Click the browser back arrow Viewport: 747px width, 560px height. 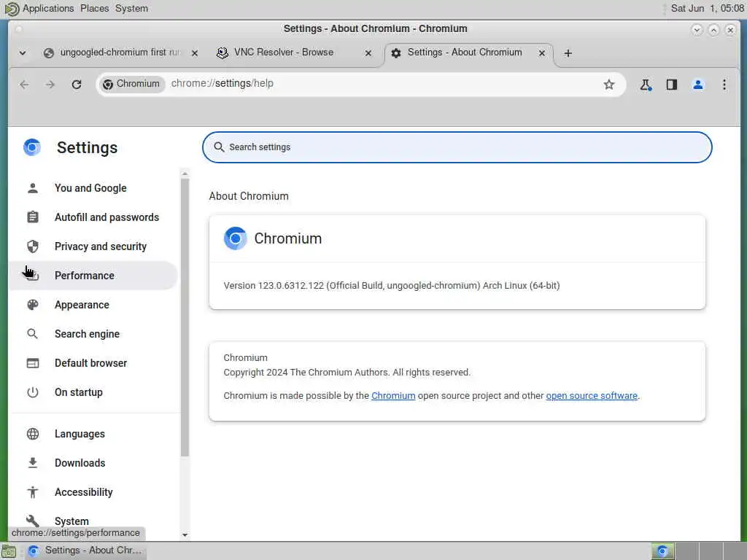click(x=24, y=85)
